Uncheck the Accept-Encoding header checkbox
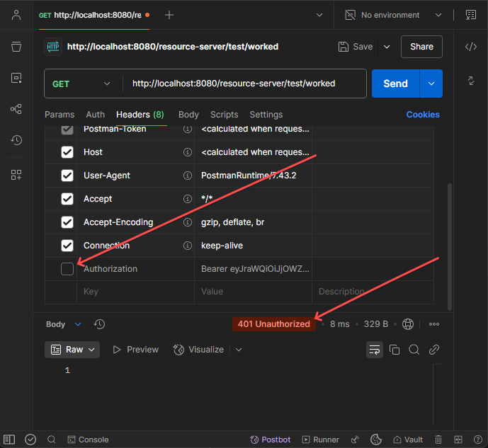The image size is (488, 448). (67, 222)
